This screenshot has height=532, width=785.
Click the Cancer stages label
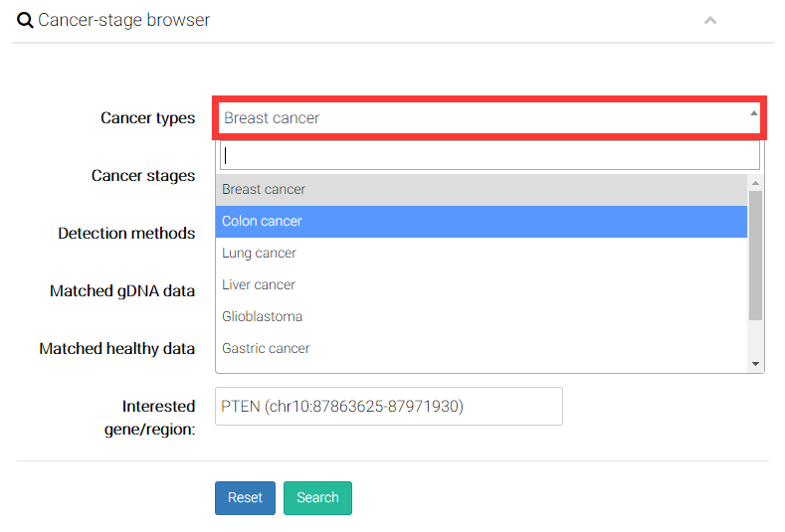[143, 175]
